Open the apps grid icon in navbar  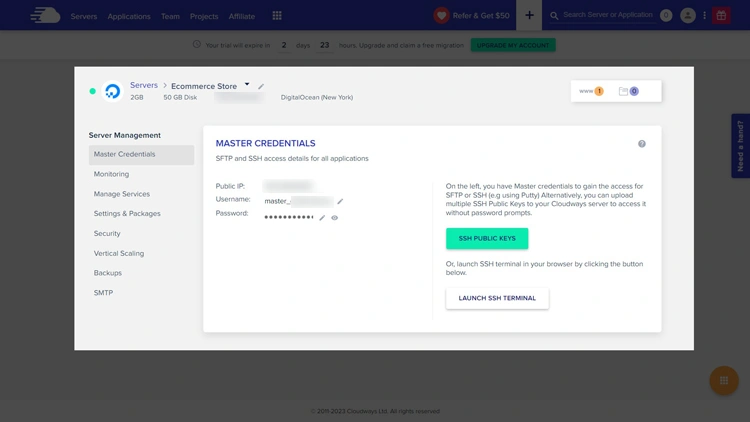pos(277,16)
